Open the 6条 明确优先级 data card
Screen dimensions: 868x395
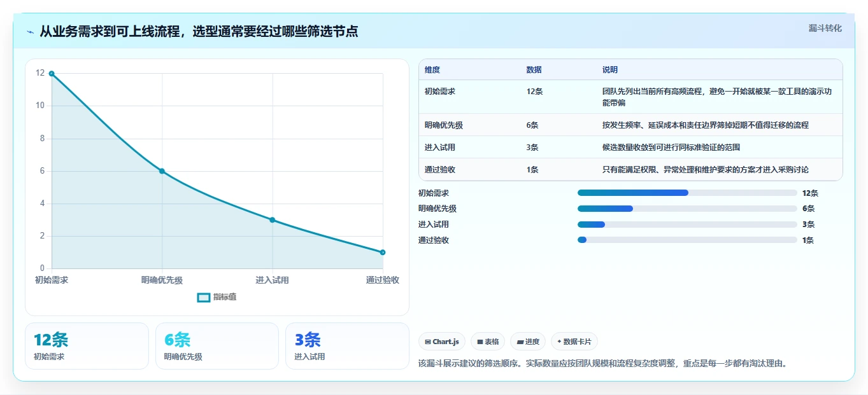tap(217, 346)
